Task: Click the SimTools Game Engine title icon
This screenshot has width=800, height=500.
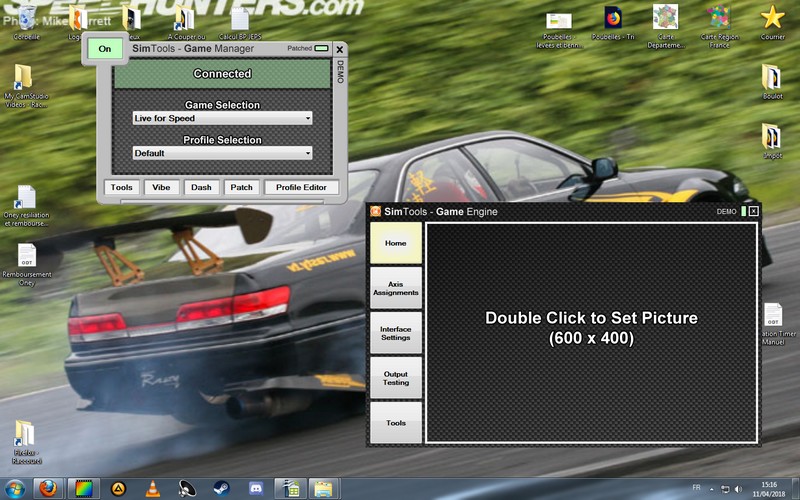Action: click(376, 211)
